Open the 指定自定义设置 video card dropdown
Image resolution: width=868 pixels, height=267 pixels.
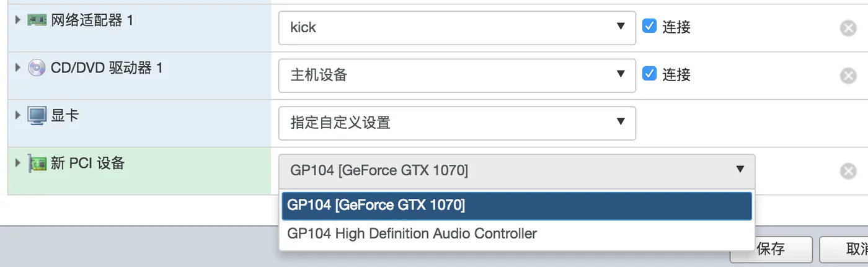point(457,123)
